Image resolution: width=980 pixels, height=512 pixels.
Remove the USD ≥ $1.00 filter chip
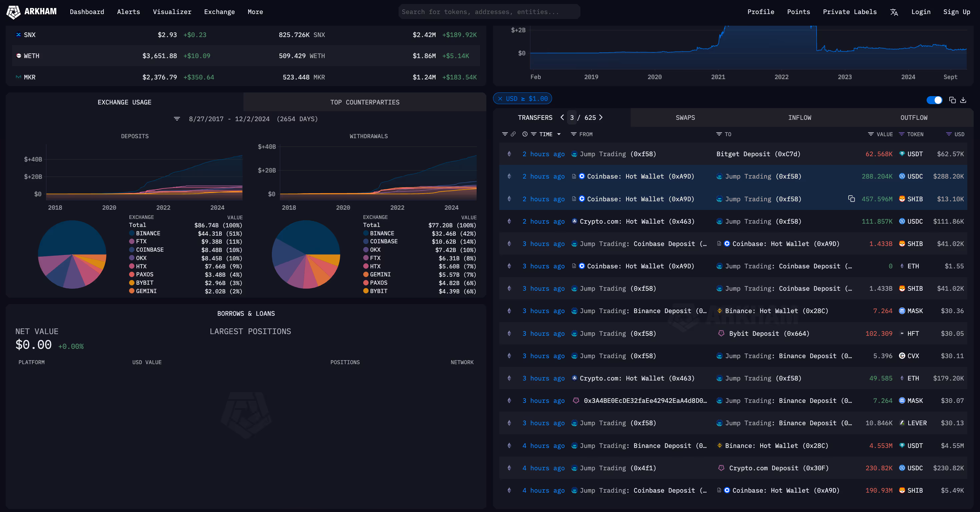pos(500,98)
